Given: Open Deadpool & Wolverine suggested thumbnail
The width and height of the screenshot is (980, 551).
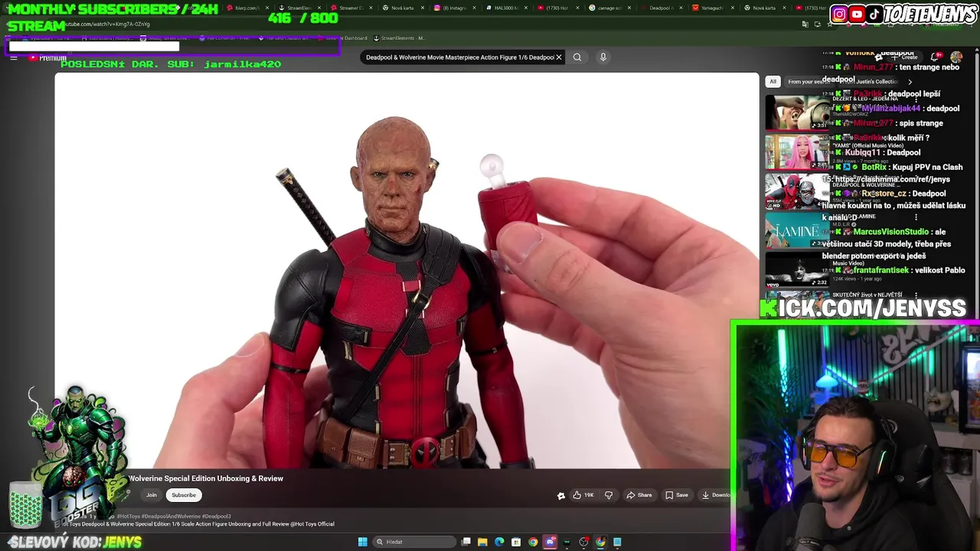Looking at the screenshot, I should [x=797, y=191].
